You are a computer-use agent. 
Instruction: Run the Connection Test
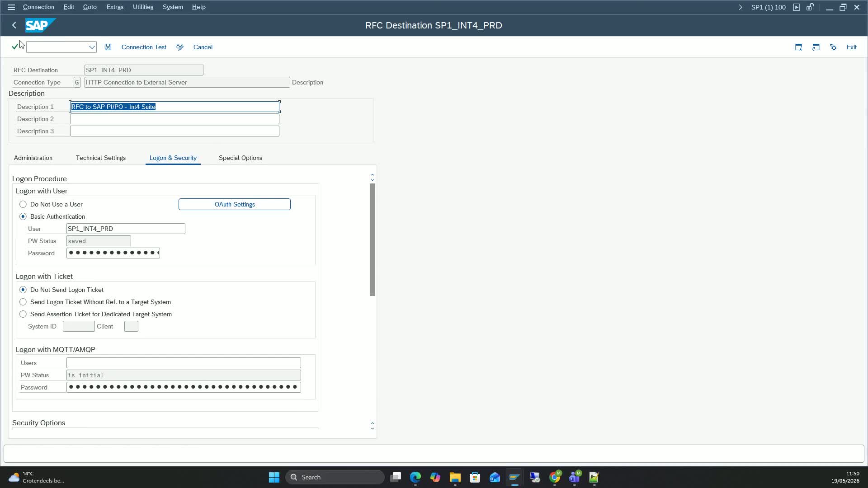coord(144,47)
